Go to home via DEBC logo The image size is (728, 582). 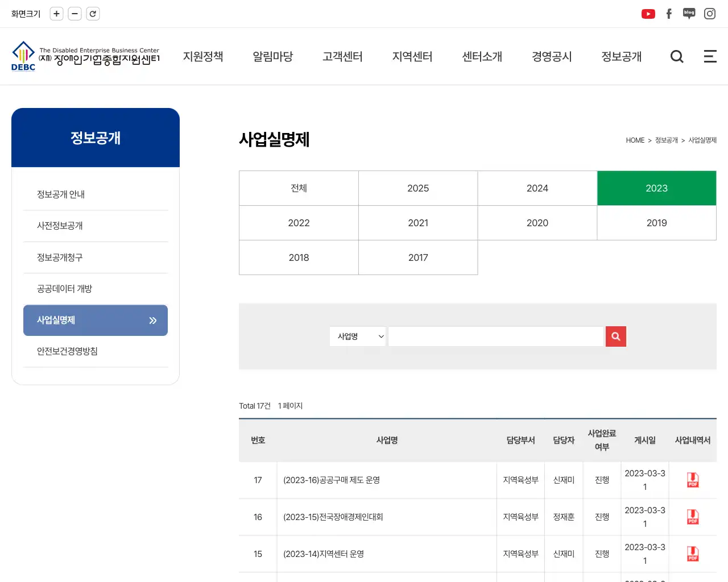(85, 56)
